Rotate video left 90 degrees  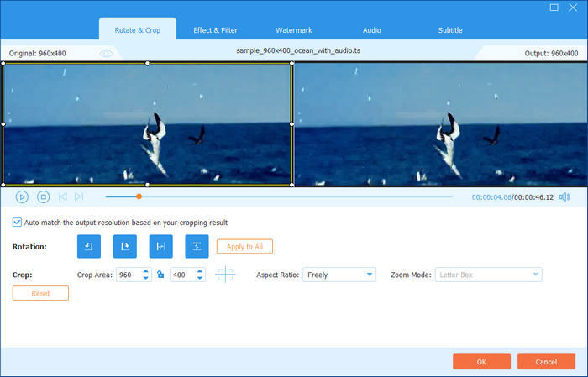tap(89, 246)
